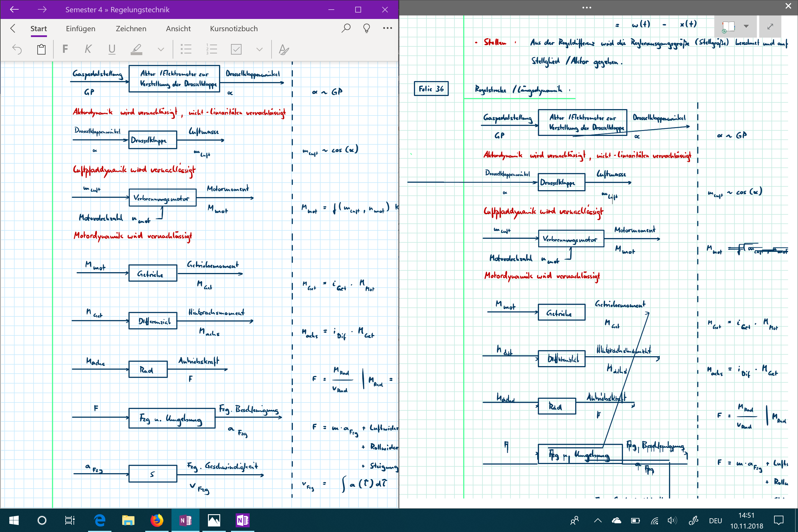This screenshot has height=532, width=798.
Task: Expand font formatting options chevron
Action: tap(161, 50)
